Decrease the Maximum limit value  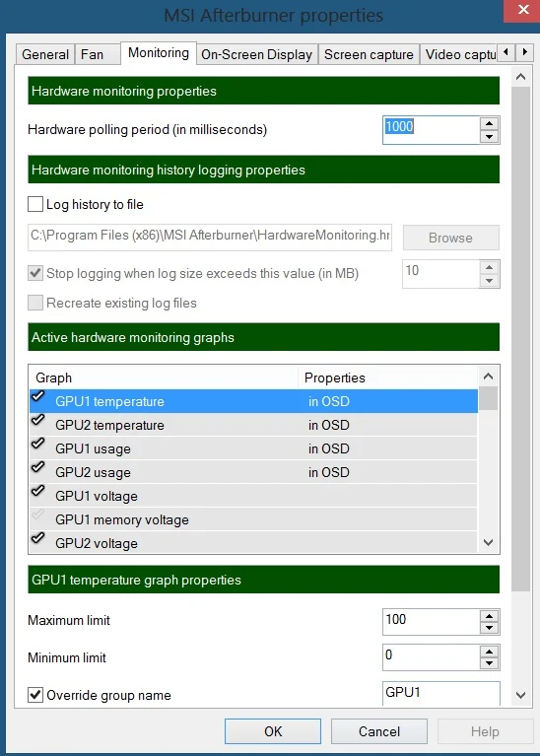click(x=490, y=628)
